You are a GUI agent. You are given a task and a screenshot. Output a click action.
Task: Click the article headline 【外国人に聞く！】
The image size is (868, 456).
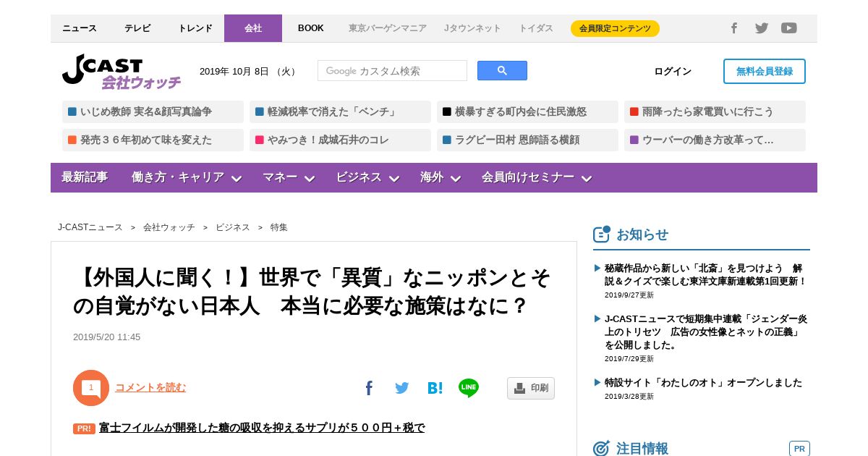[x=312, y=292]
